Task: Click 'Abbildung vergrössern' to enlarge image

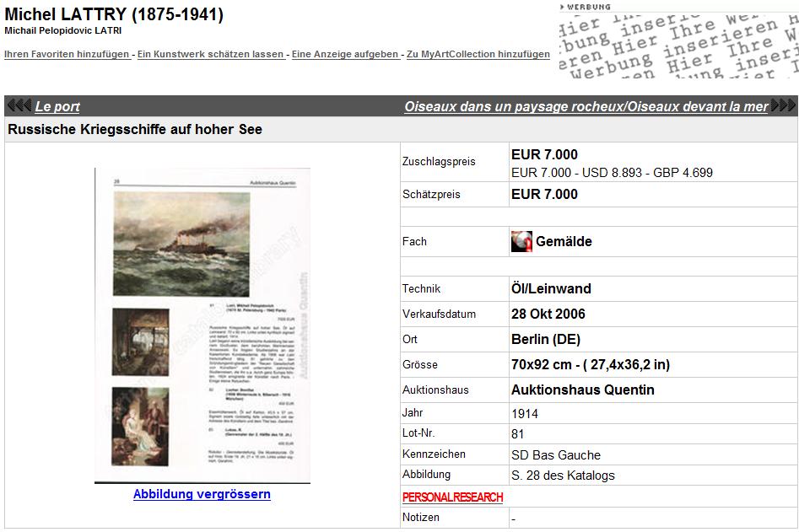Action: coord(202,494)
